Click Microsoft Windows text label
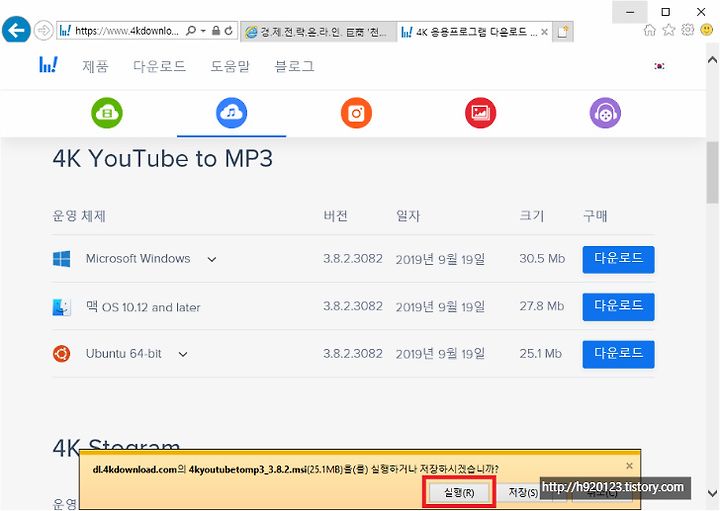The height and width of the screenshot is (511, 720). 138,258
